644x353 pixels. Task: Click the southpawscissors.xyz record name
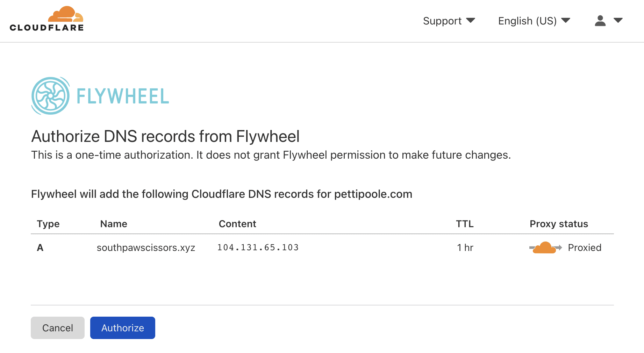point(146,247)
